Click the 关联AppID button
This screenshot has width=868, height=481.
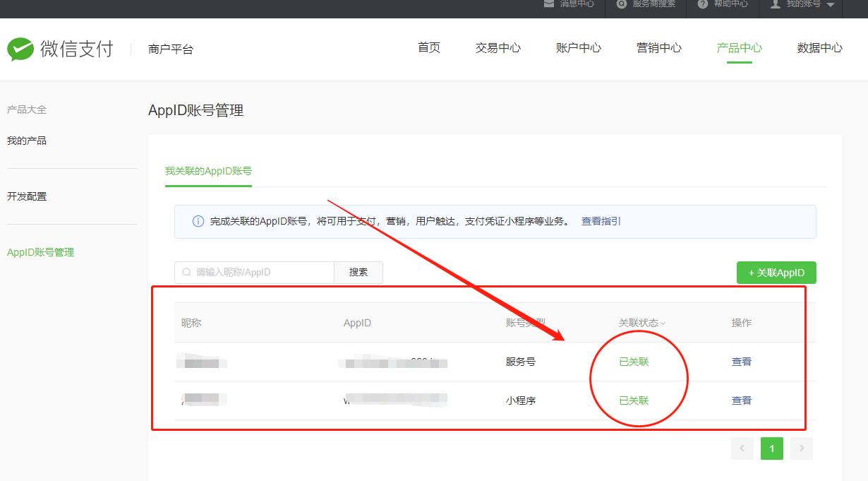click(776, 273)
